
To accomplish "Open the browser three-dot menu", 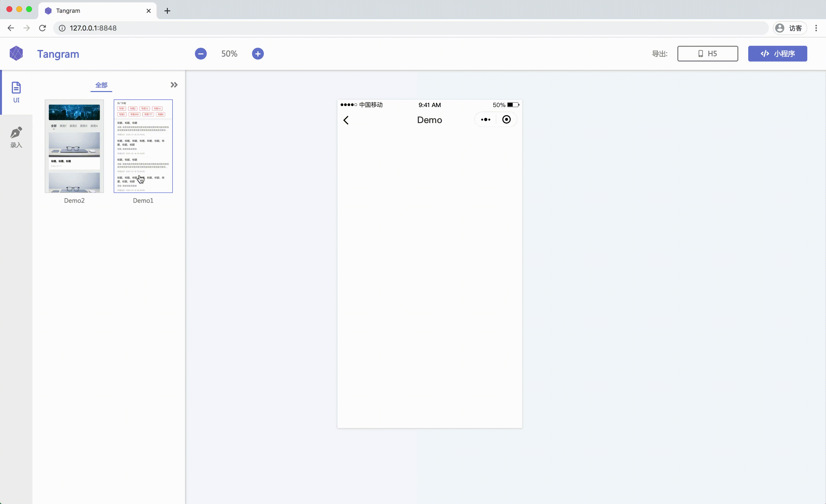I will tap(816, 28).
